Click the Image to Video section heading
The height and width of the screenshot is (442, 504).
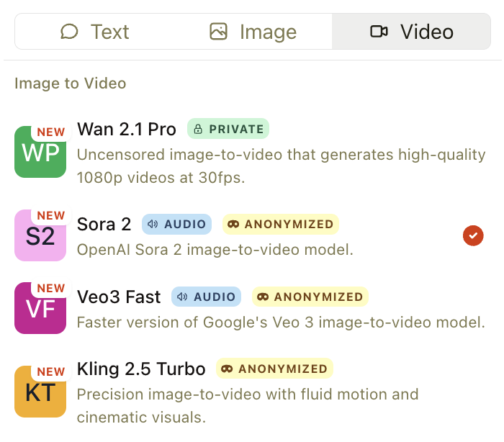[71, 84]
